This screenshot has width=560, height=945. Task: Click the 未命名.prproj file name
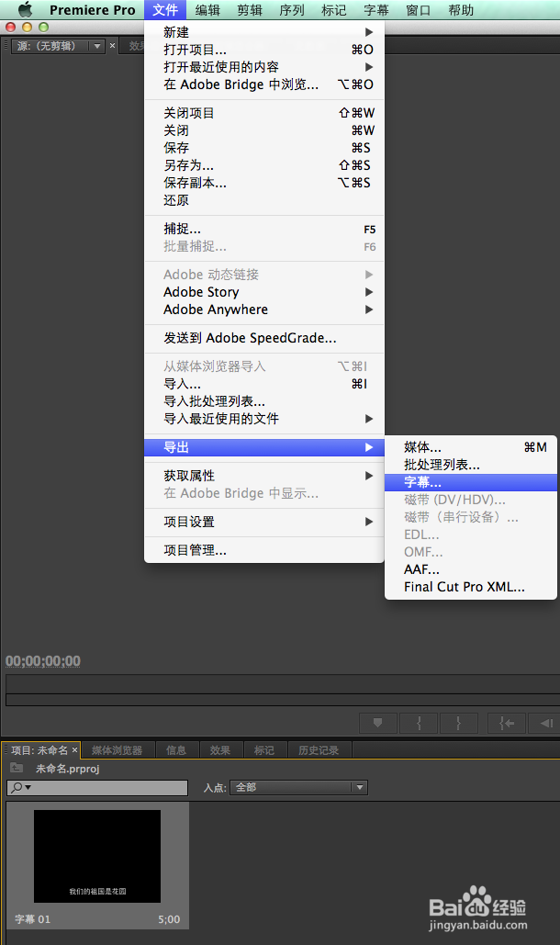(67, 769)
